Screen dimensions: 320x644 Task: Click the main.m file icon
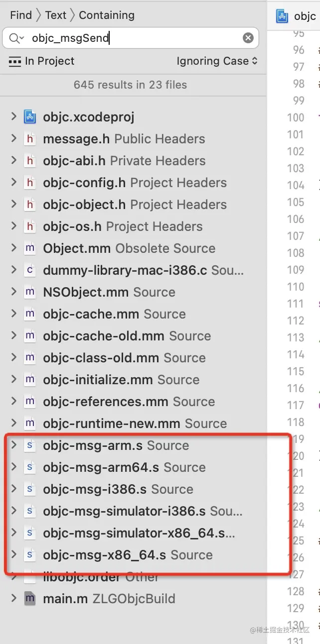(x=30, y=599)
